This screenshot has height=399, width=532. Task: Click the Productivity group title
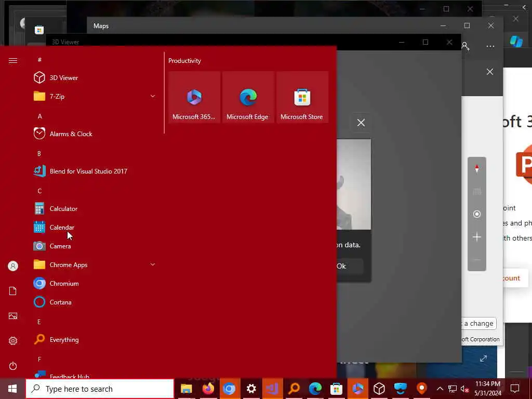pos(184,61)
